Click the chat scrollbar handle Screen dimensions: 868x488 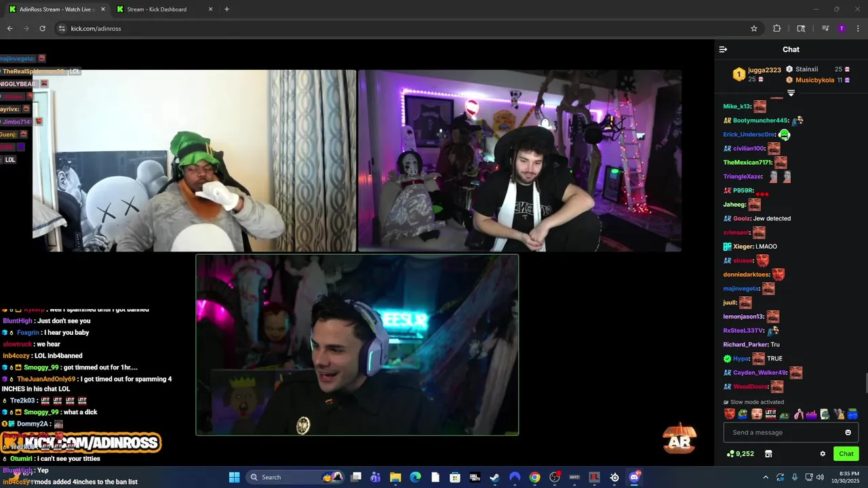(x=865, y=382)
